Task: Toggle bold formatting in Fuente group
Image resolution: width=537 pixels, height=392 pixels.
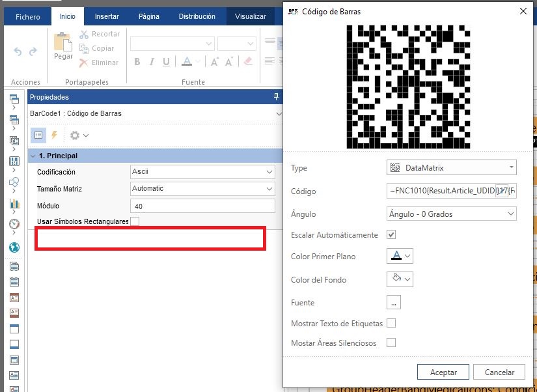Action: (137, 62)
